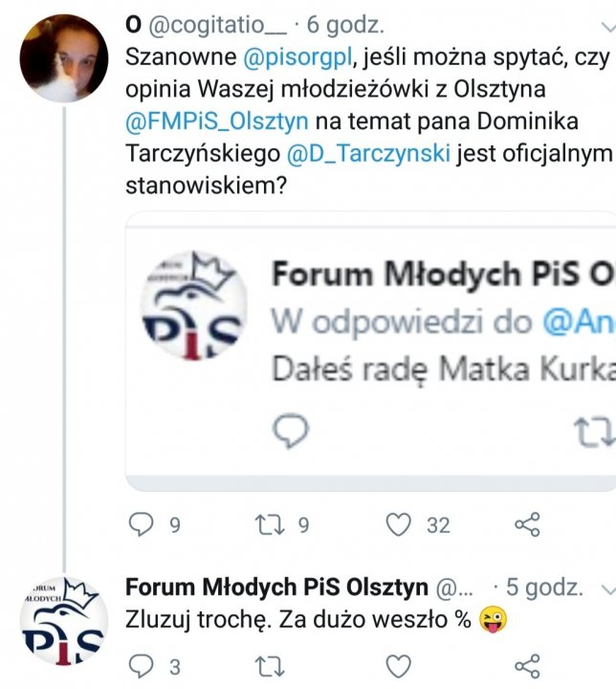Retweet the @cogitatio__ tweet with 9 retweets

(270, 524)
